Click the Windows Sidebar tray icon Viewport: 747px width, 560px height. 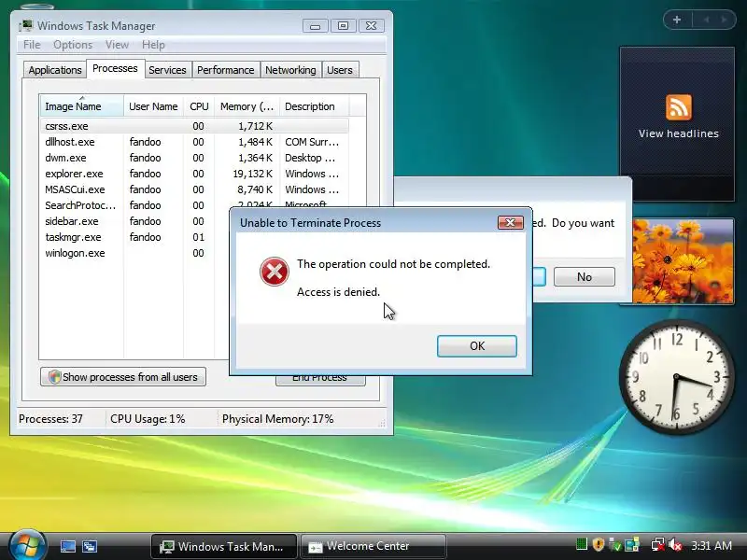632,544
